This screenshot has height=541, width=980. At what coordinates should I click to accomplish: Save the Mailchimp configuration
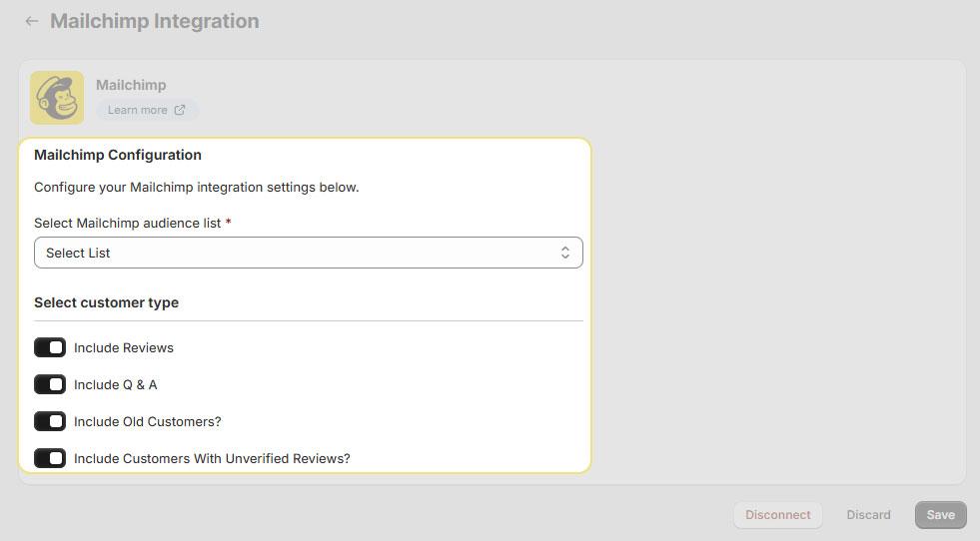click(941, 515)
